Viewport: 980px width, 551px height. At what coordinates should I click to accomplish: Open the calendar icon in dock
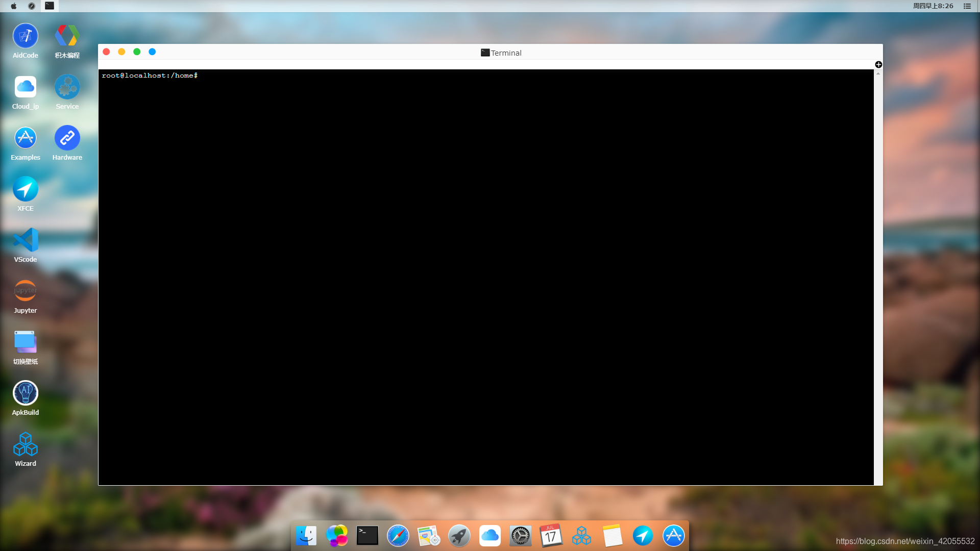(551, 536)
